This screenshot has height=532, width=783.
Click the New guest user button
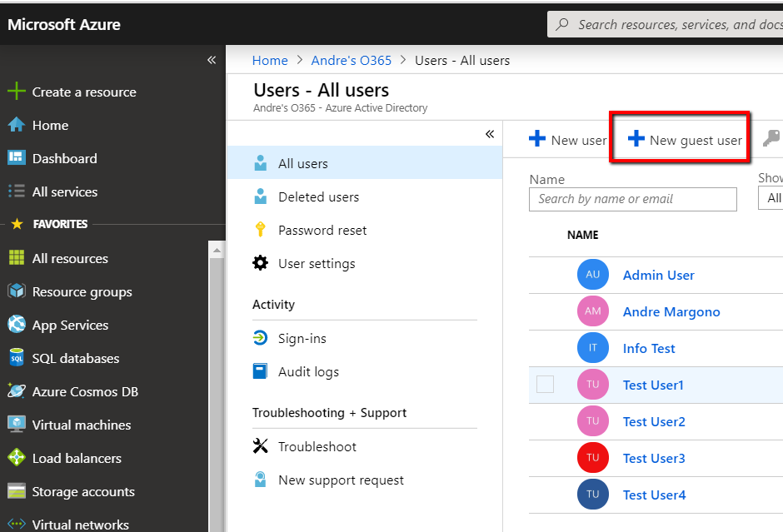point(685,140)
